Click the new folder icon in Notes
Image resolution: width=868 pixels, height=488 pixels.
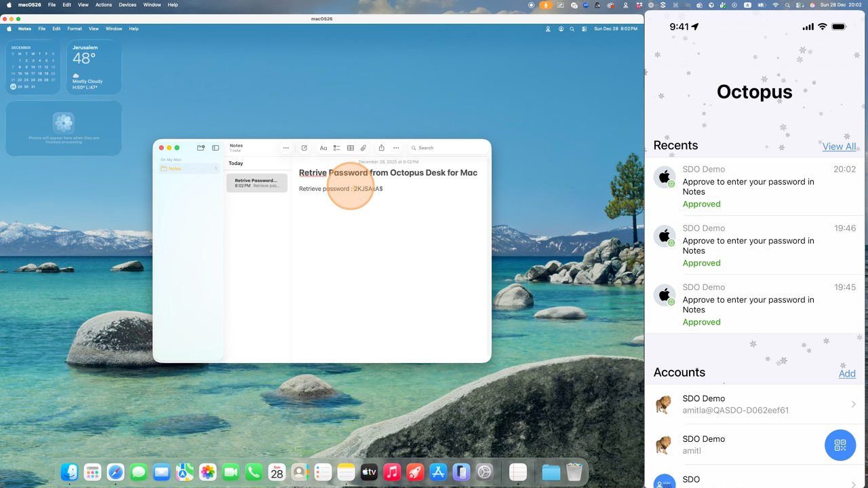pyautogui.click(x=201, y=148)
